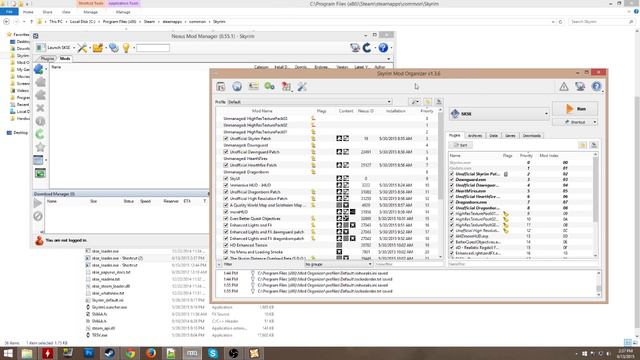Switch to the Saves tab
This screenshot has width=640, height=360.
[510, 136]
